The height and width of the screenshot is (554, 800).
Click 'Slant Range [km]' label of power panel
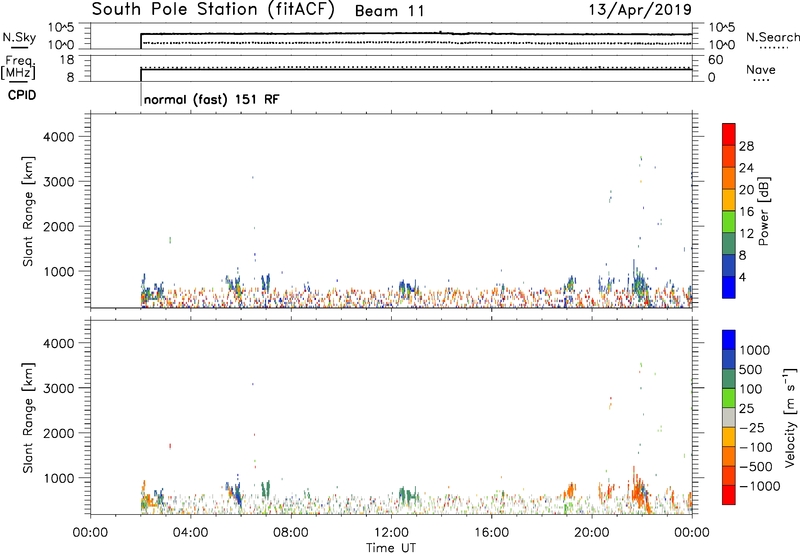coord(28,211)
